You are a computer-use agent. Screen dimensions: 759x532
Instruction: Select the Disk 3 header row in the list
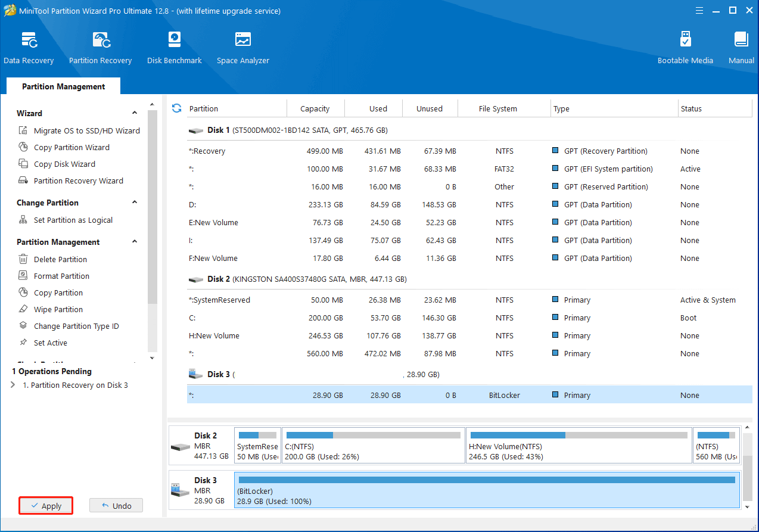coord(469,374)
